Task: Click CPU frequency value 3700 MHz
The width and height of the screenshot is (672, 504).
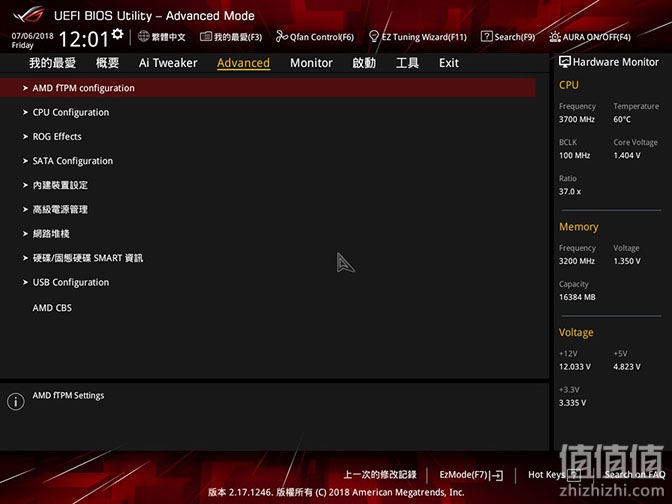Action: (576, 120)
